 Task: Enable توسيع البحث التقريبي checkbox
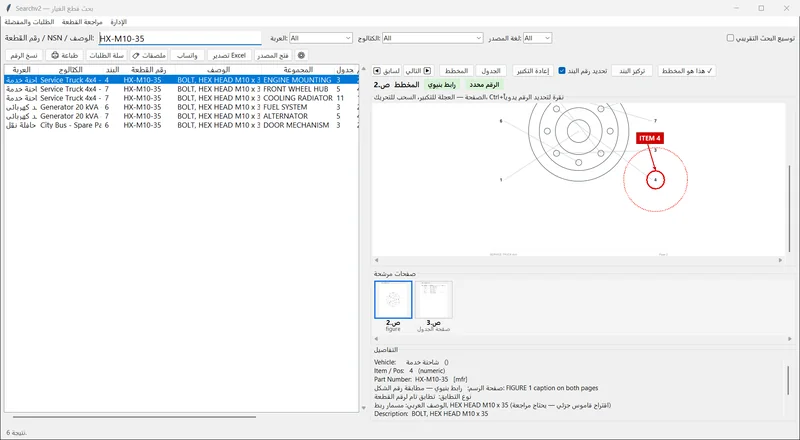coord(730,38)
